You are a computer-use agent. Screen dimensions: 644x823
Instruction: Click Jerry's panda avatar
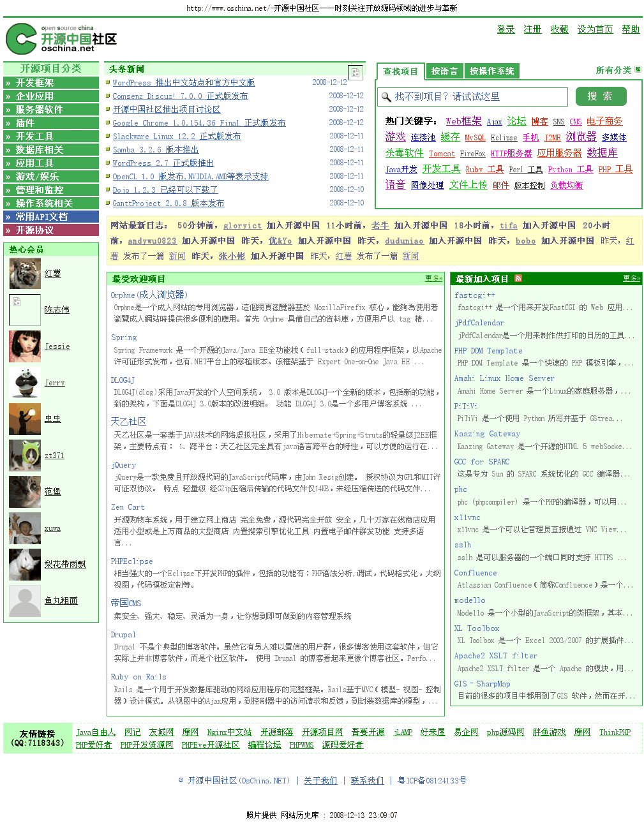click(25, 383)
